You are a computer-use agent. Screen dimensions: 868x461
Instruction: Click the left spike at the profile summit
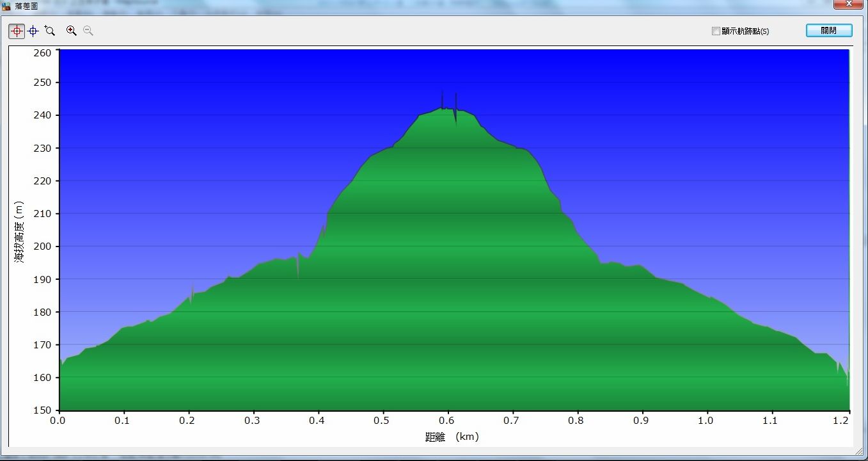442,100
